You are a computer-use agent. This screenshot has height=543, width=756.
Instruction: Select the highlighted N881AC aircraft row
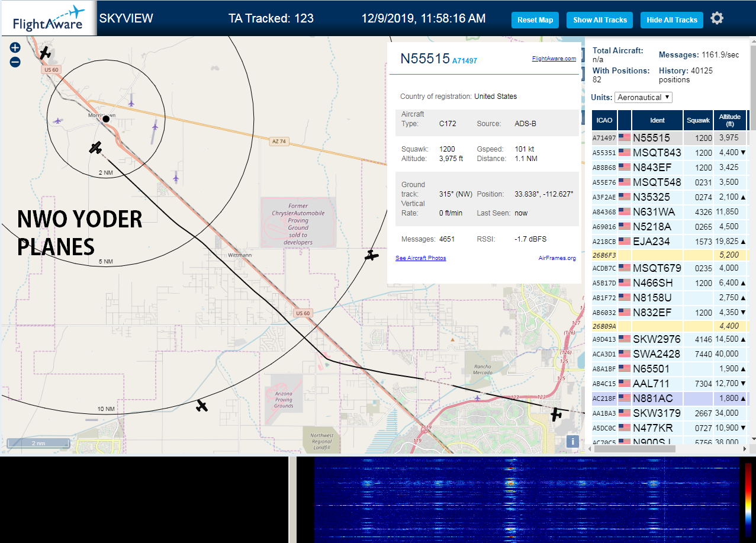point(670,399)
